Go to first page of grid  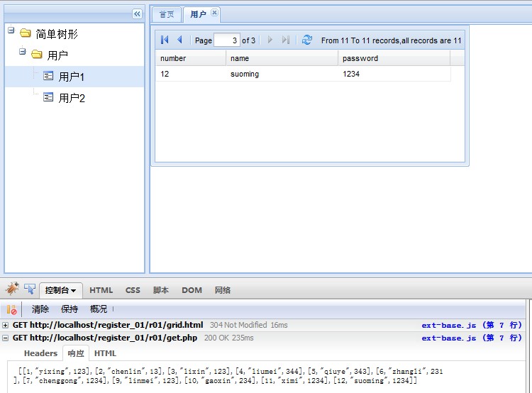pos(165,40)
